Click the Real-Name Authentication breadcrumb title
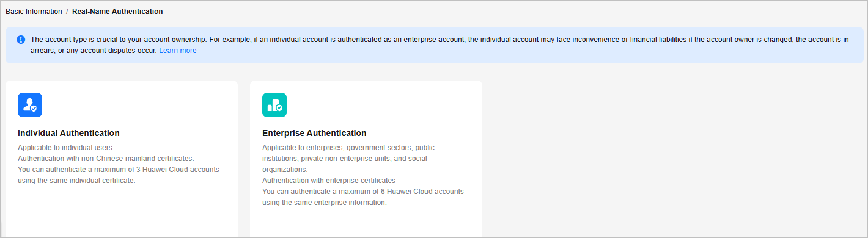 pyautogui.click(x=117, y=12)
